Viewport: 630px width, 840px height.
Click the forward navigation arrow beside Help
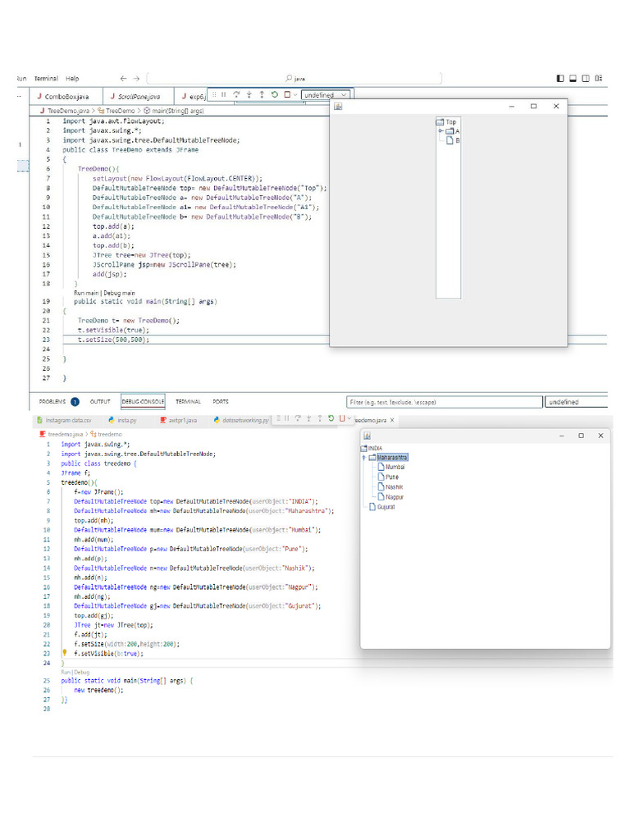136,79
